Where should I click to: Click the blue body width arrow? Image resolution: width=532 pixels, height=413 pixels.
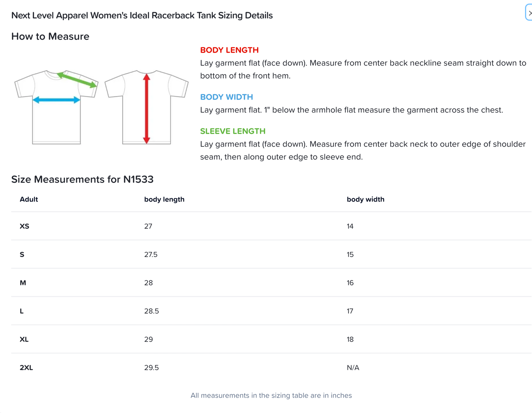coord(56,100)
